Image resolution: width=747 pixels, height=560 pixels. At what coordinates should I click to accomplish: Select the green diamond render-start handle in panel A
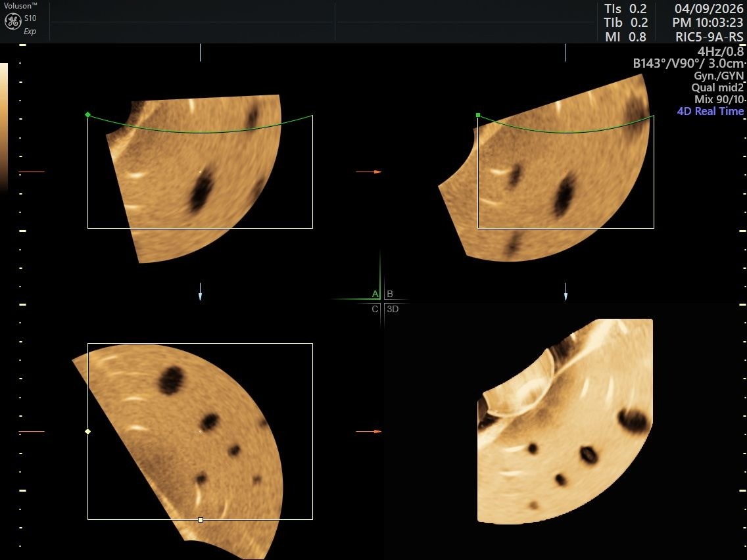[x=87, y=115]
